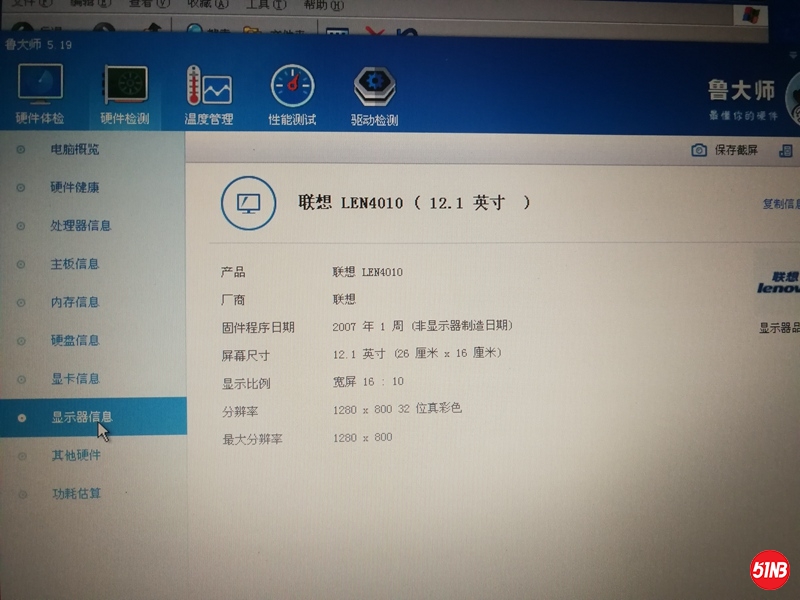Switch to 内存信息 memory info
The height and width of the screenshot is (600, 800).
click(75, 302)
